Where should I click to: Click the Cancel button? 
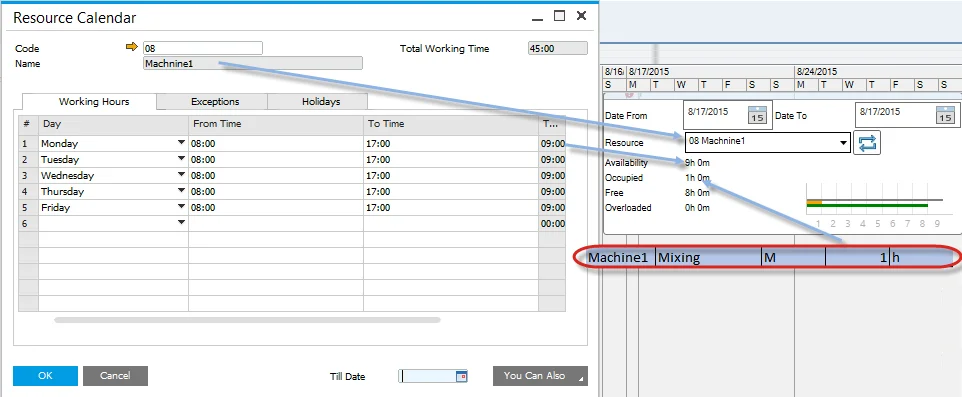pos(115,376)
